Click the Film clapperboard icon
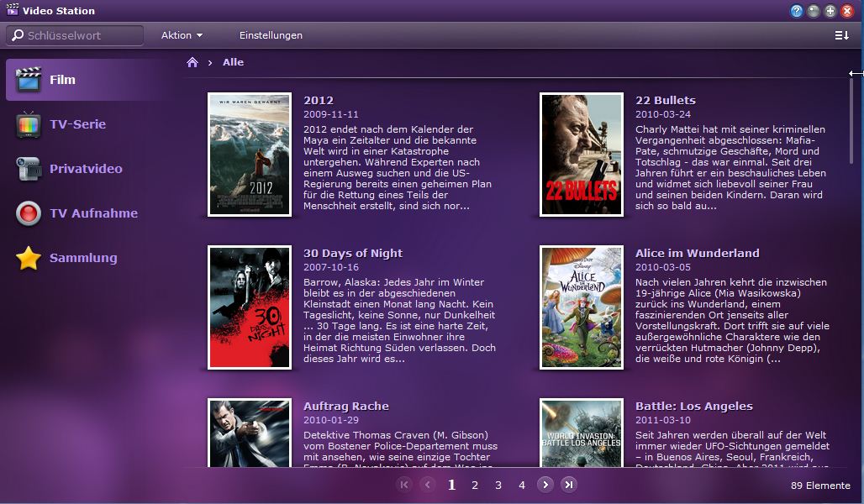The image size is (864, 504). tap(28, 80)
